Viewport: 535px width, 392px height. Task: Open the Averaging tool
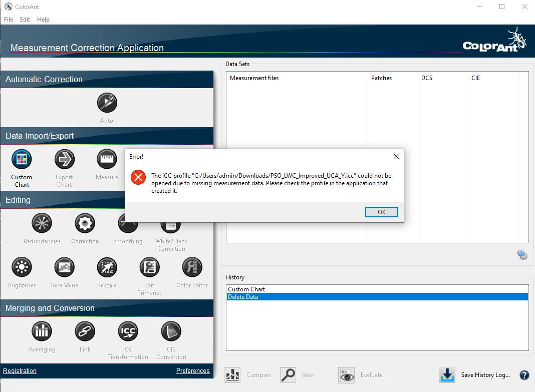coord(42,331)
